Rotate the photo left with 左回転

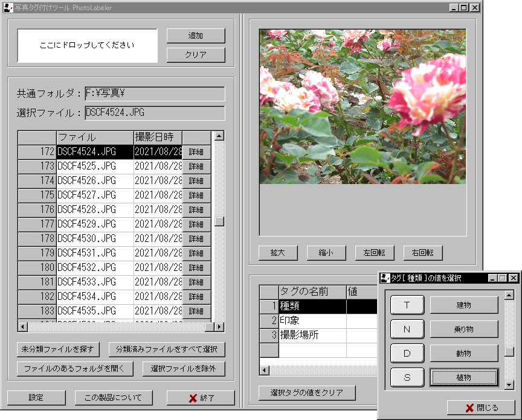coord(375,253)
